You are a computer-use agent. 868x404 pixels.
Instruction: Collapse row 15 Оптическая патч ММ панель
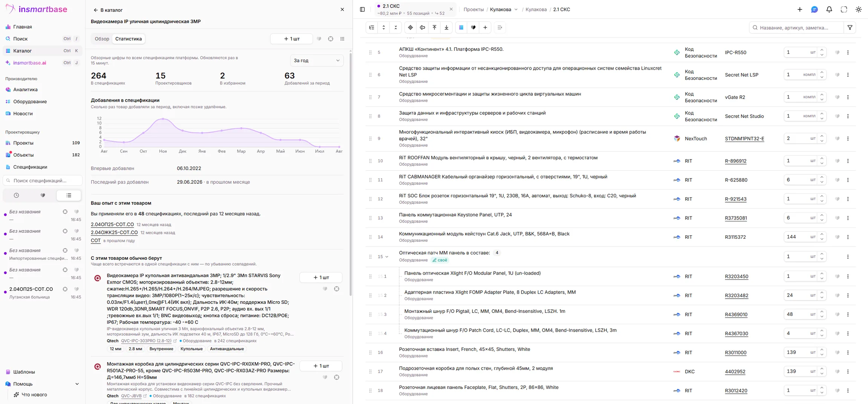pyautogui.click(x=387, y=257)
